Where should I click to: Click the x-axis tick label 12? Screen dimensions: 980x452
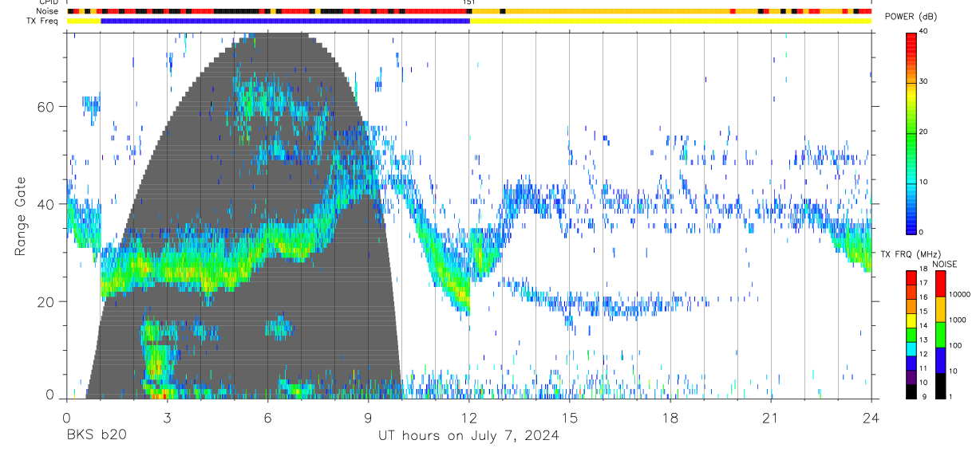[x=468, y=417]
